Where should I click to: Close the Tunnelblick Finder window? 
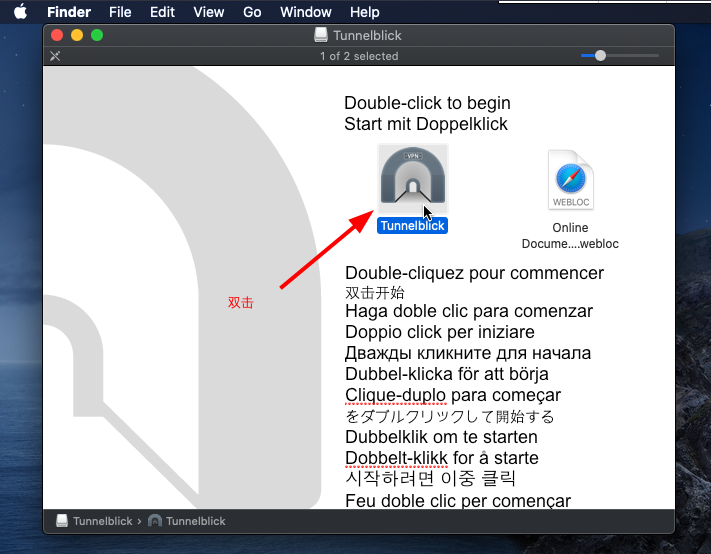coord(57,35)
